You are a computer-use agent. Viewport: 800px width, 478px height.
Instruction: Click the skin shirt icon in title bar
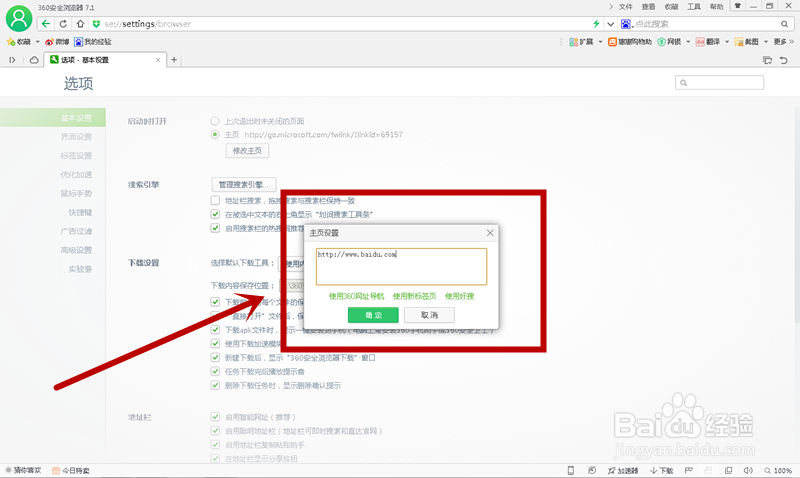pos(737,6)
